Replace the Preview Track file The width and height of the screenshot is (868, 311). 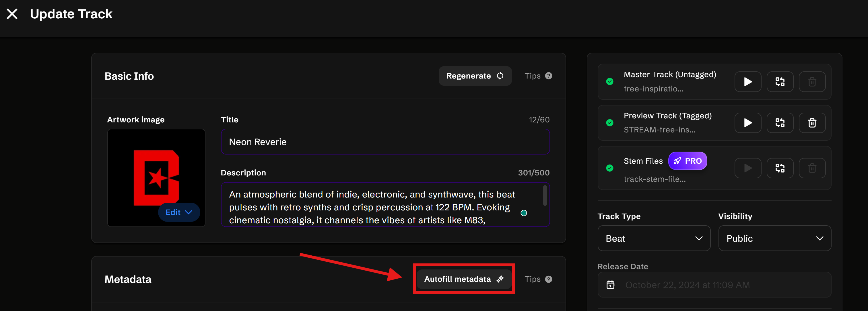(780, 123)
